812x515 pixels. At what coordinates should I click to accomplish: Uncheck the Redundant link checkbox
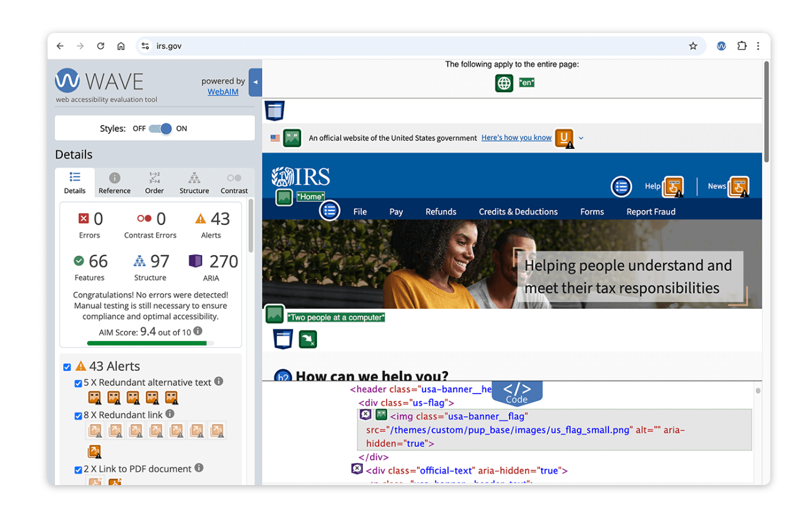tap(77, 416)
